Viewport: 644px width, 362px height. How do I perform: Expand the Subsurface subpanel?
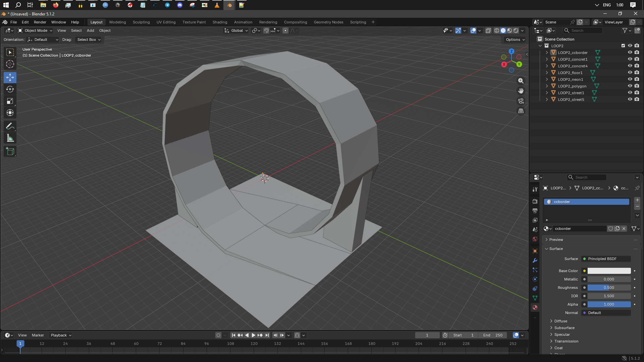tap(564, 328)
